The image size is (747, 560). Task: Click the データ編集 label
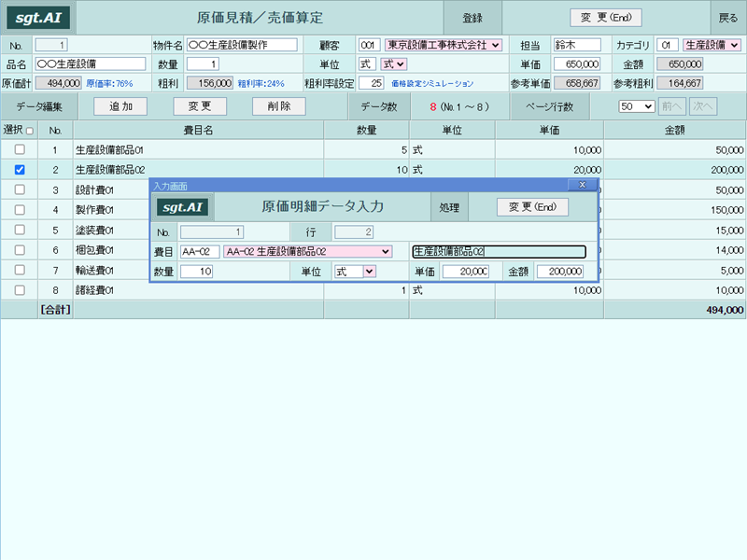point(39,106)
